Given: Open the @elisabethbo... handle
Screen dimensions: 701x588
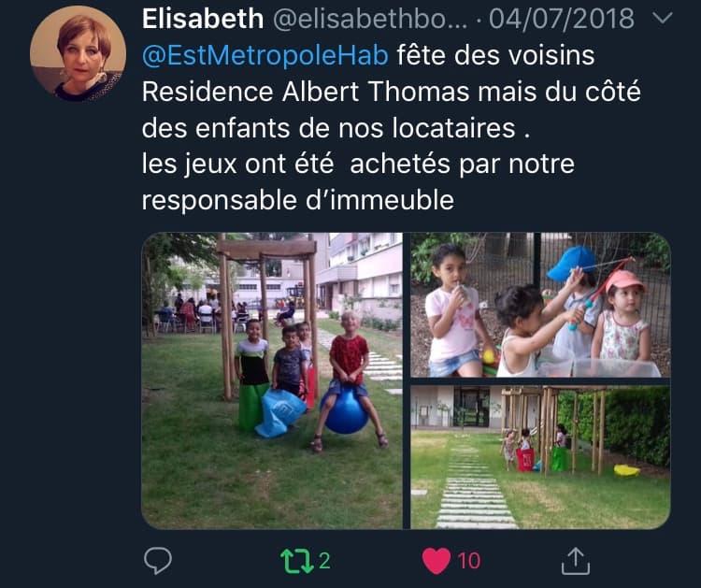Looking at the screenshot, I should [370, 19].
